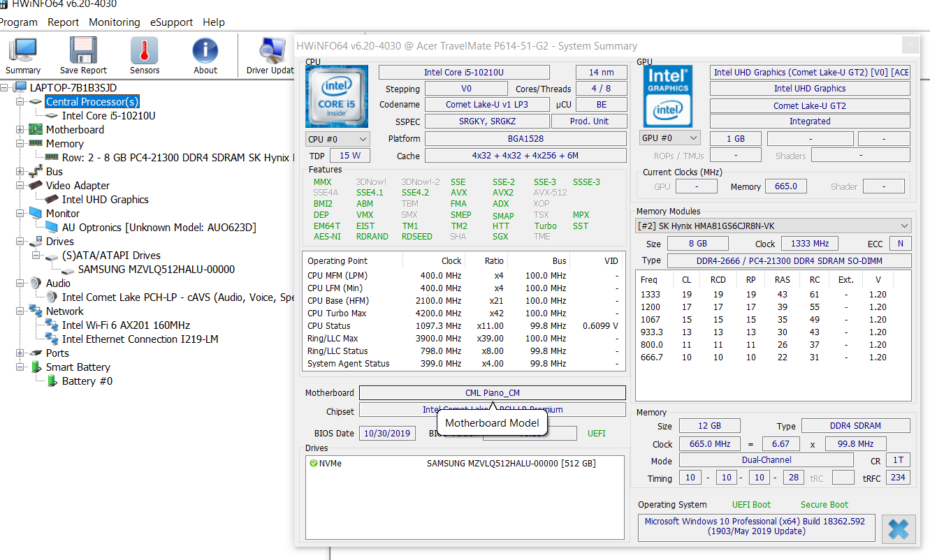Select Central Processor(s) tree node
The image size is (930, 560).
pyautogui.click(x=92, y=102)
